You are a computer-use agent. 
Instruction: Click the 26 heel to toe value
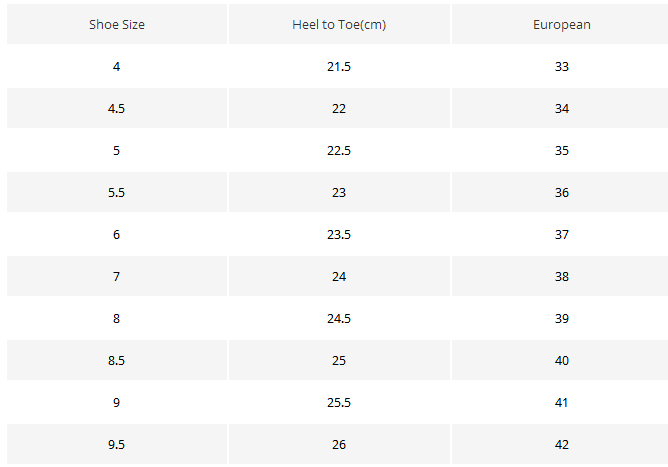[x=339, y=444]
